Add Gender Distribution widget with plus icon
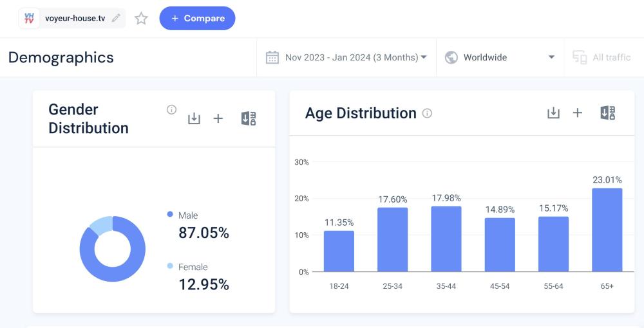Screen dimensions: 644x328 coord(218,118)
